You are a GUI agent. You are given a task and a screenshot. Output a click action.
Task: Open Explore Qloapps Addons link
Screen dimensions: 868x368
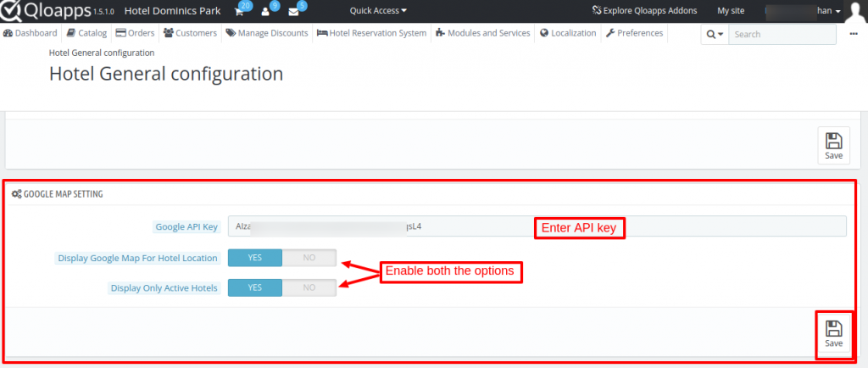click(644, 10)
